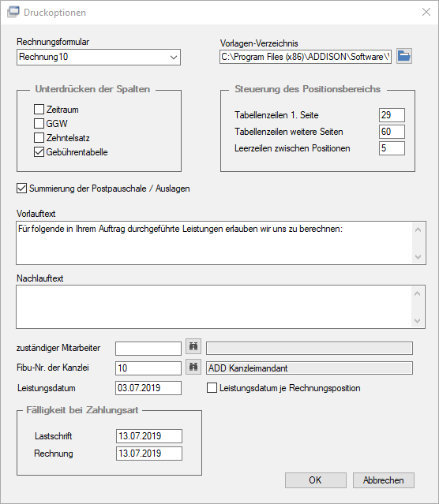Image resolution: width=439 pixels, height=504 pixels.
Task: Toggle Summierung der Postpauschale / Auslagen
Action: [21, 188]
